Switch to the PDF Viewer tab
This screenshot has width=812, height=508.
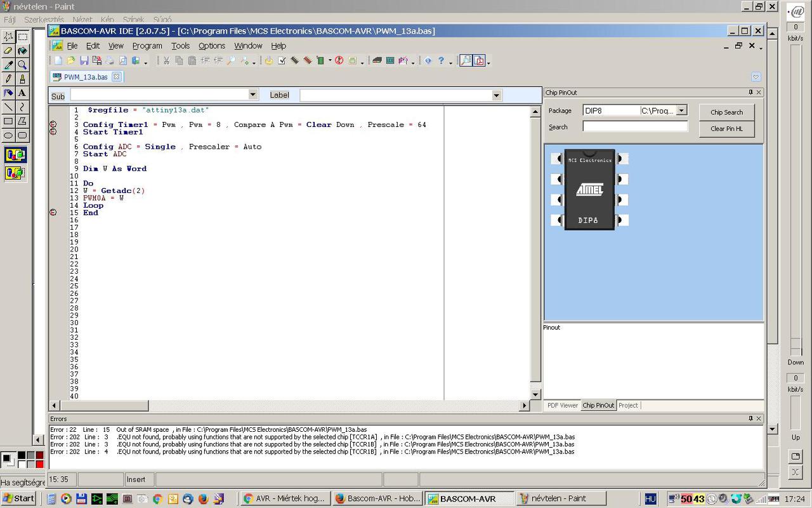click(x=562, y=405)
